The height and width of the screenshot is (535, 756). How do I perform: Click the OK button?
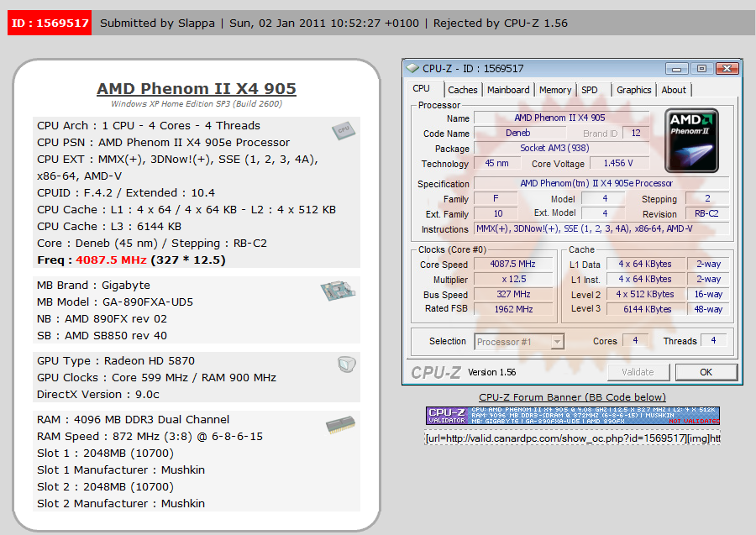click(x=706, y=372)
